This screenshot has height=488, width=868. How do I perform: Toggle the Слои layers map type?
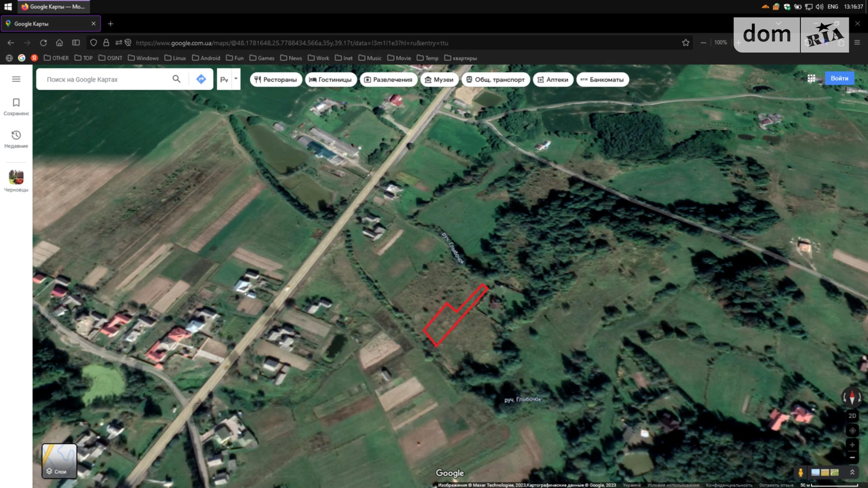(x=59, y=461)
